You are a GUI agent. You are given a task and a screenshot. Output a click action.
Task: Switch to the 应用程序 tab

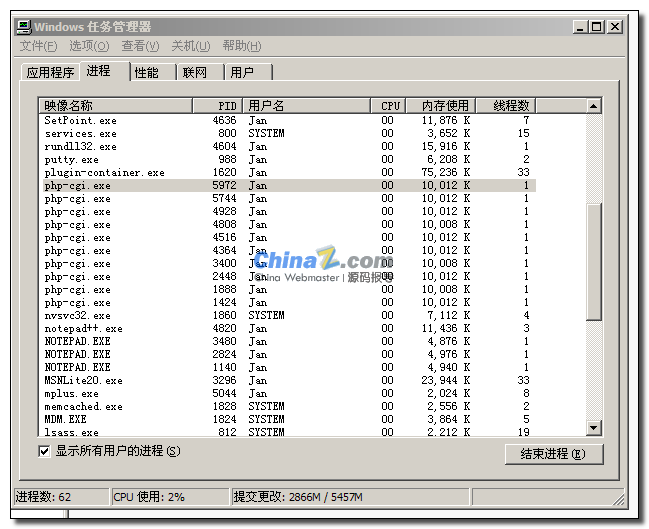coord(50,72)
